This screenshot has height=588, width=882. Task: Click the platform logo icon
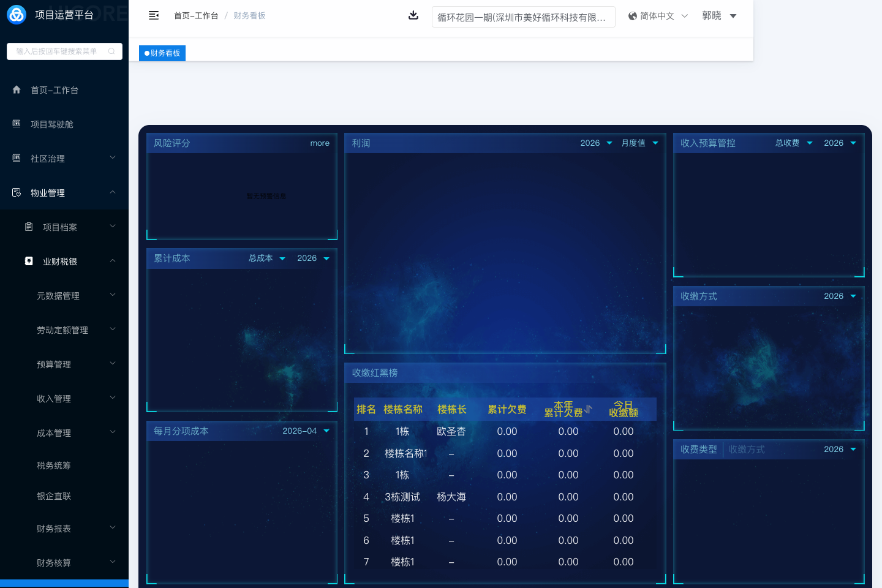pos(17,15)
